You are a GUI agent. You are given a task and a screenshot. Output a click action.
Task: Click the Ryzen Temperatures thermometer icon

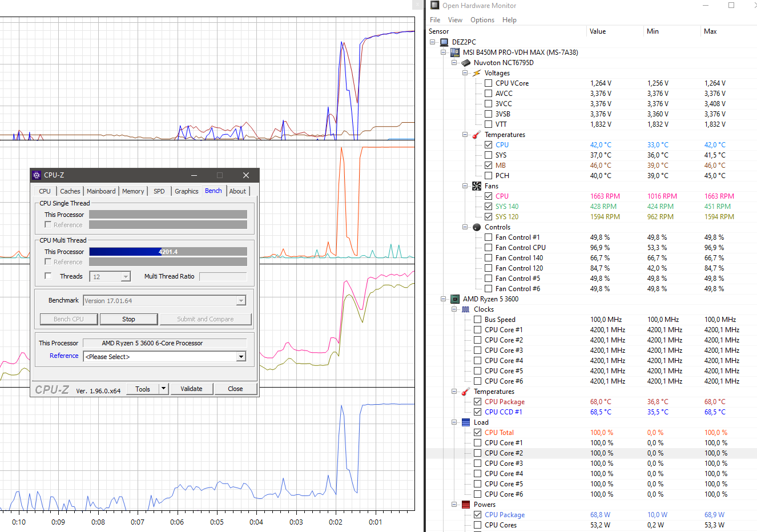coord(466,392)
